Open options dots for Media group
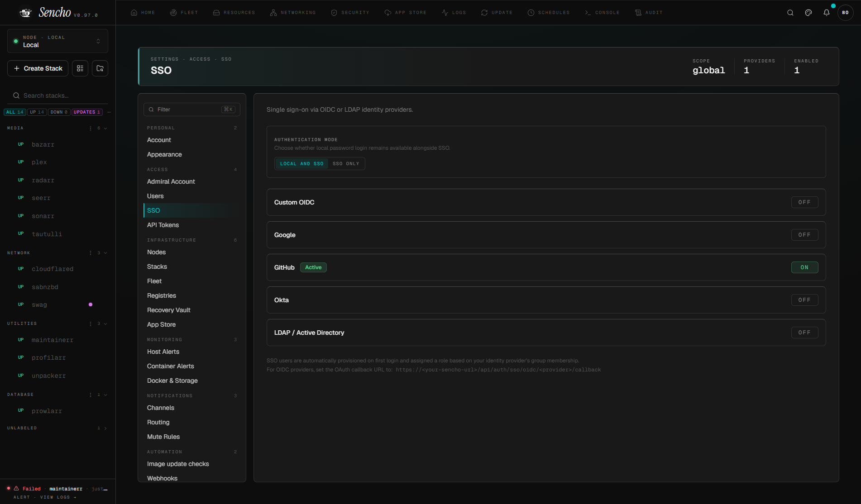The image size is (861, 504). (91, 128)
